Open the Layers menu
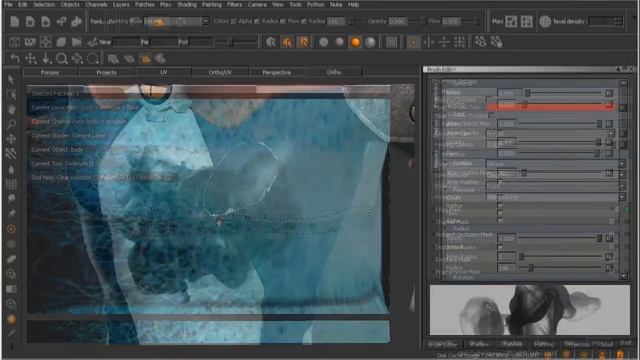The width and height of the screenshot is (640, 360). (121, 4)
